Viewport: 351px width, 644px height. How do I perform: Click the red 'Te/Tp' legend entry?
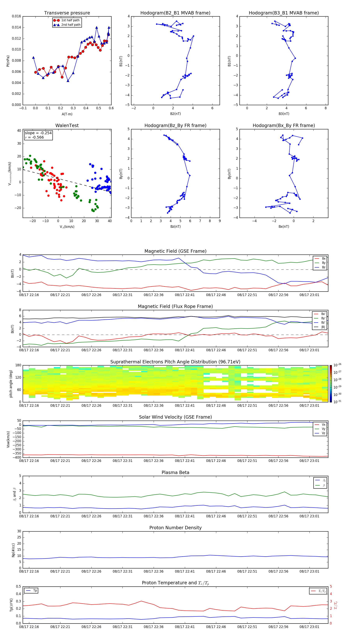[318, 591]
